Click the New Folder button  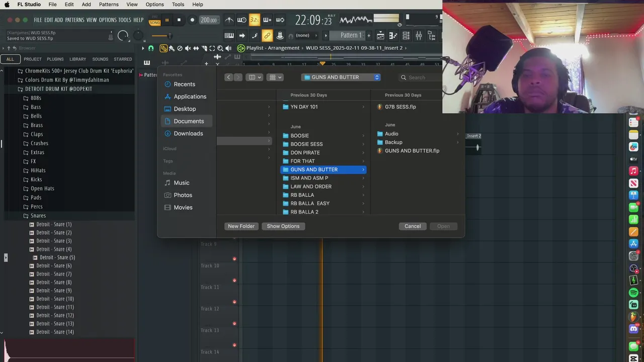click(x=241, y=226)
